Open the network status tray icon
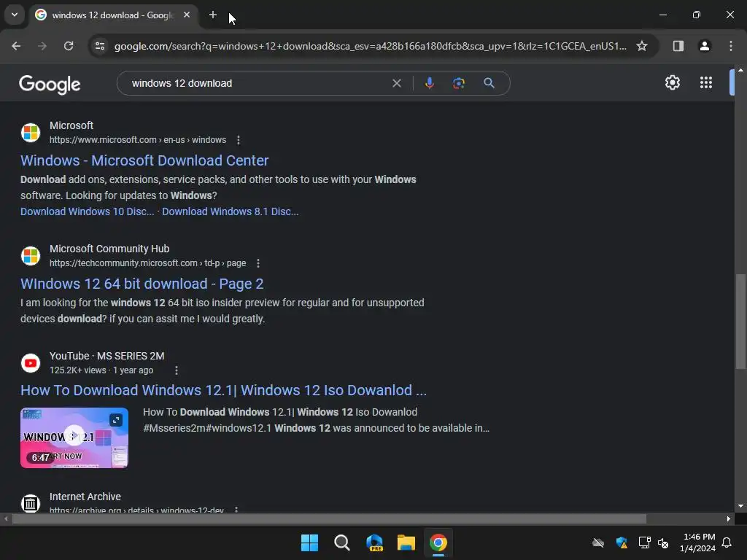The width and height of the screenshot is (747, 560). point(644,542)
